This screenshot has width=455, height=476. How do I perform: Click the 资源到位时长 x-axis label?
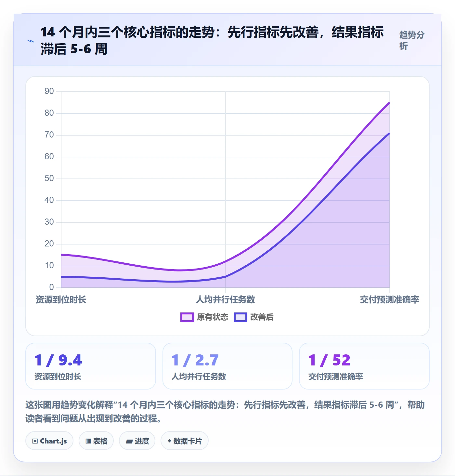pyautogui.click(x=61, y=299)
